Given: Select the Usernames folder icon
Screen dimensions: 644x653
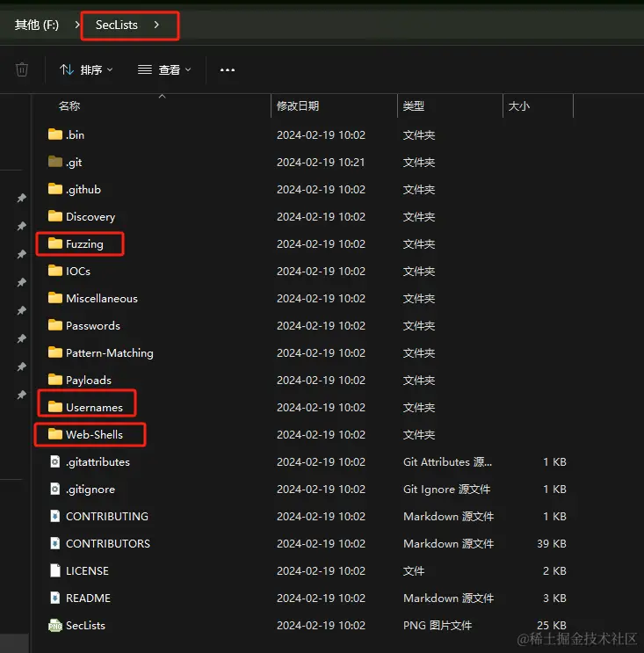Looking at the screenshot, I should pyautogui.click(x=55, y=407).
